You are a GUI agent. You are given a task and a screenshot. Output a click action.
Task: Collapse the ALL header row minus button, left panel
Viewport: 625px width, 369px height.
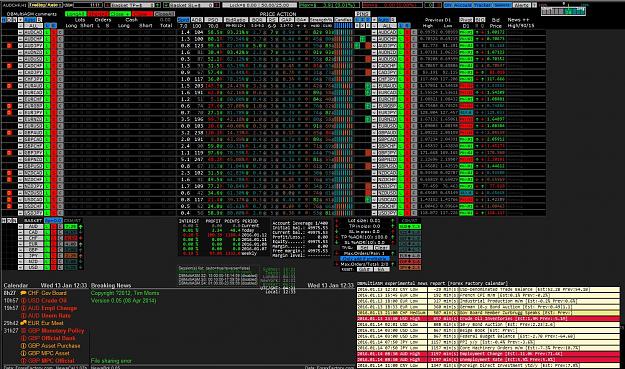(x=20, y=26)
